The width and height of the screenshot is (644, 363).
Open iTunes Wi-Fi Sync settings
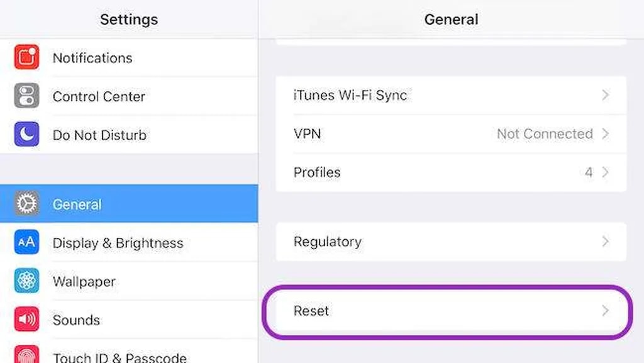pos(350,96)
